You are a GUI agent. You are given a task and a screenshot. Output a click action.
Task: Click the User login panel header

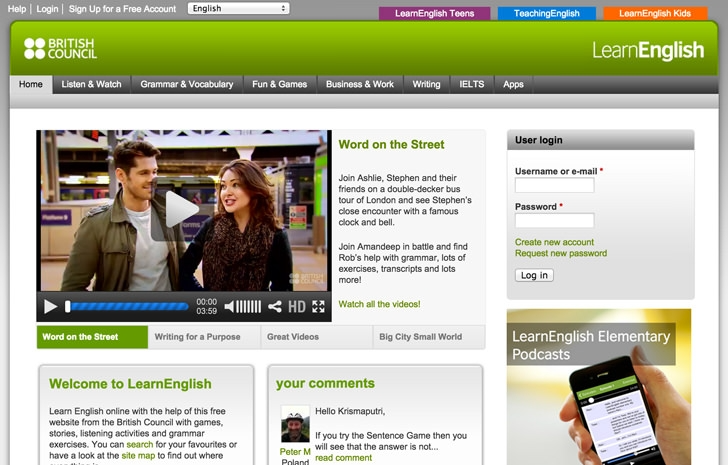pos(601,140)
